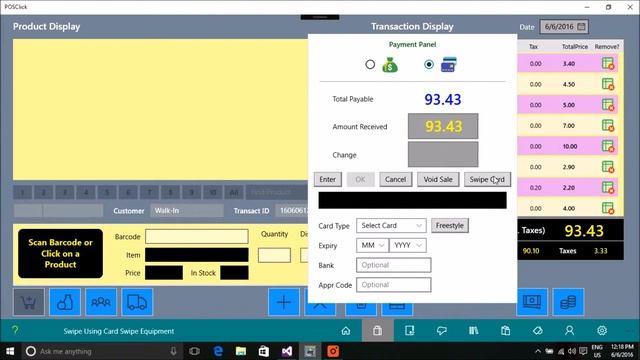
Task: Open the expiry month MM dropdown
Action: click(372, 245)
